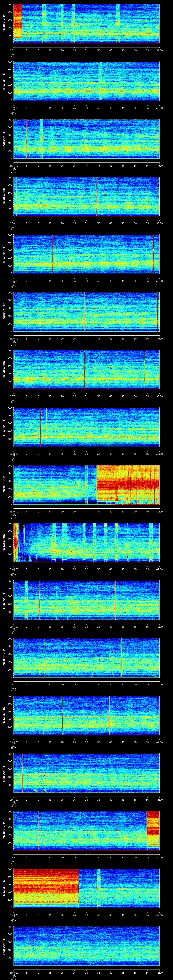Click the 48:00 end time label
The image size is (173, 980).
pos(159,972)
